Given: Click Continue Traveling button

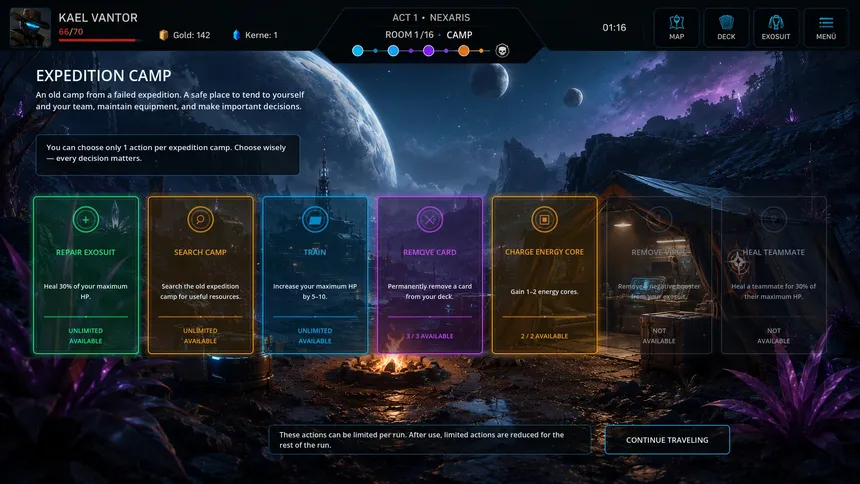Looking at the screenshot, I should click(x=667, y=440).
